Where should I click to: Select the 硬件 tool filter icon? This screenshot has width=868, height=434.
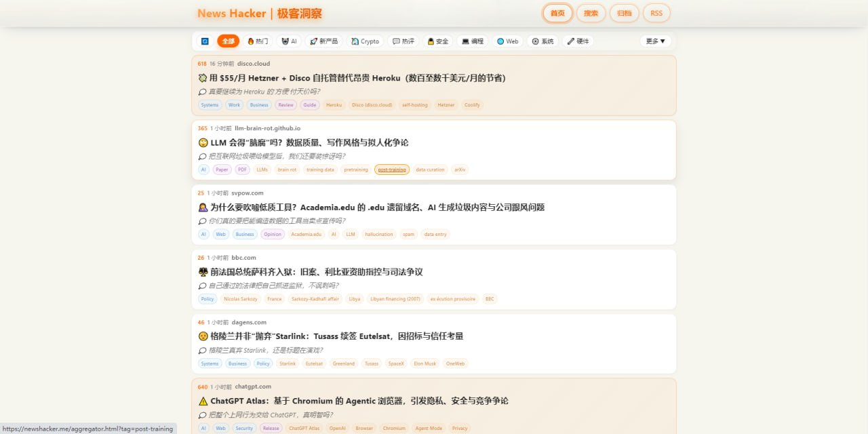pos(570,41)
